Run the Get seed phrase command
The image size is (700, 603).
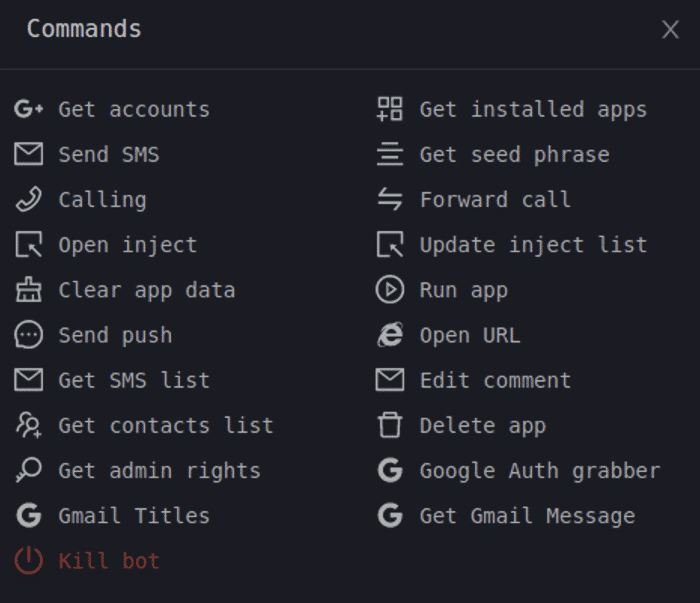coord(516,154)
